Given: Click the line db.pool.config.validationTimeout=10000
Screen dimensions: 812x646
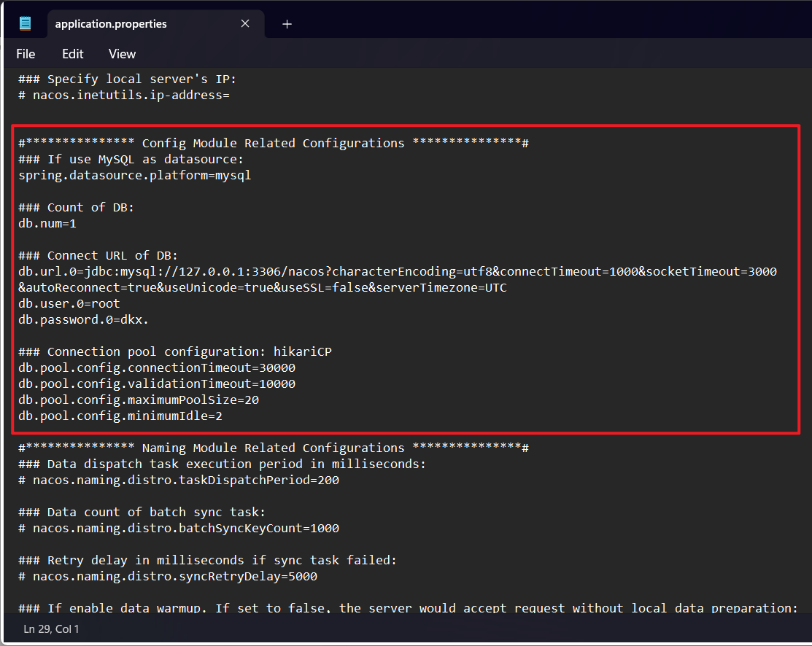Looking at the screenshot, I should [157, 384].
